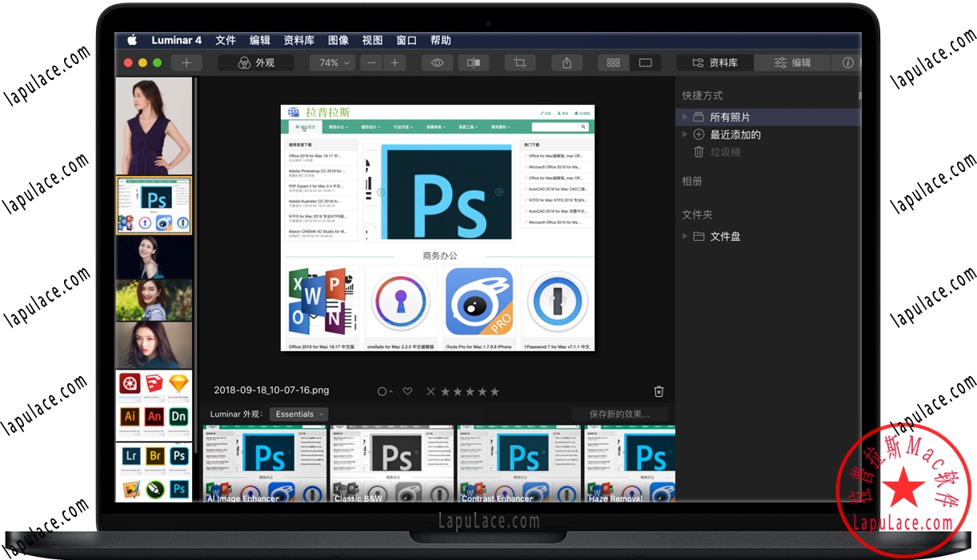Screen dimensions: 977x560
Task: Click the + icon to add photos
Action: 186,62
